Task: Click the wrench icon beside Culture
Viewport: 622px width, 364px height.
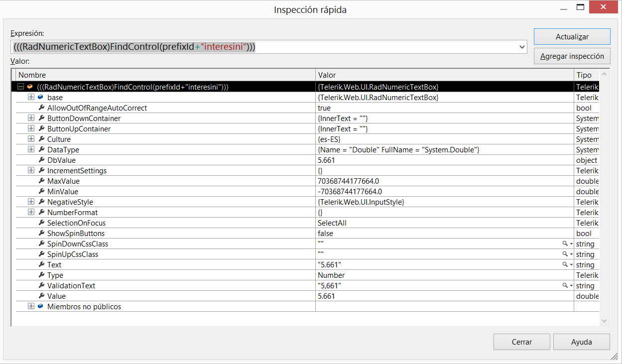Action: click(41, 139)
